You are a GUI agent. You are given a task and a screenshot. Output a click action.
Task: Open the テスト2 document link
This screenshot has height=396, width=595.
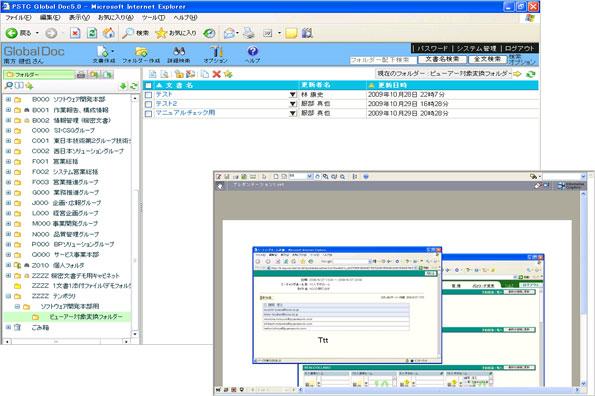[166, 104]
